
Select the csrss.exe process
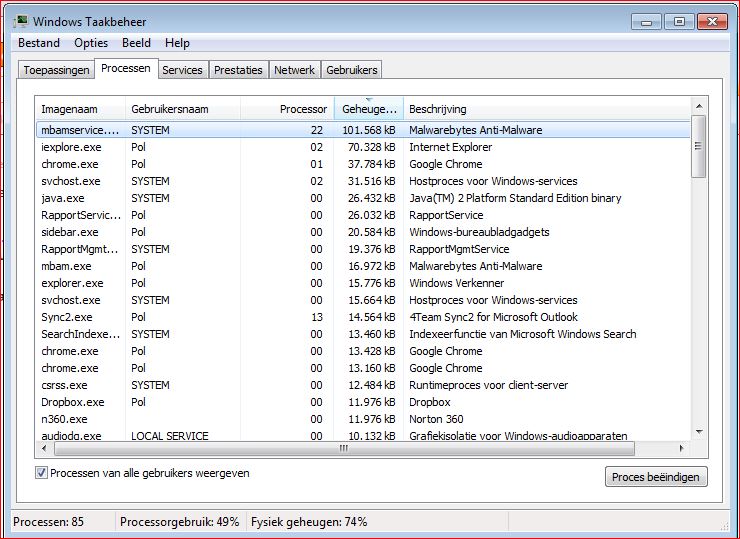coord(363,385)
